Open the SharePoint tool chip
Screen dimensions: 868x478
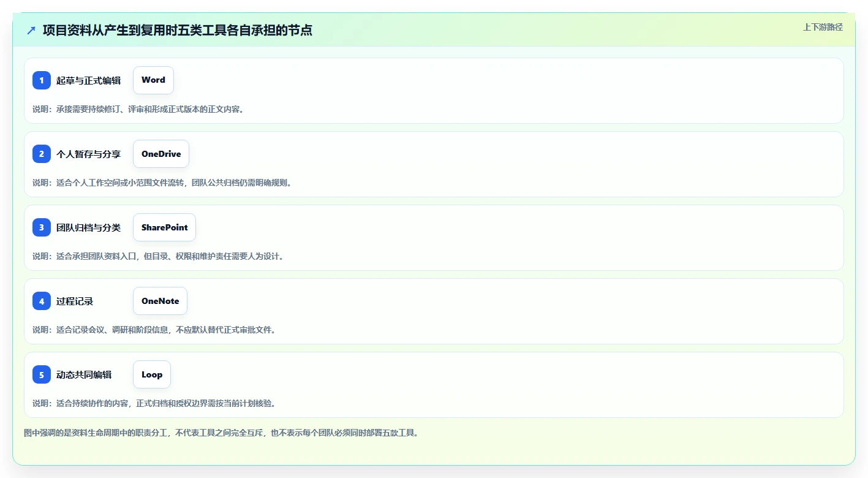coord(164,227)
